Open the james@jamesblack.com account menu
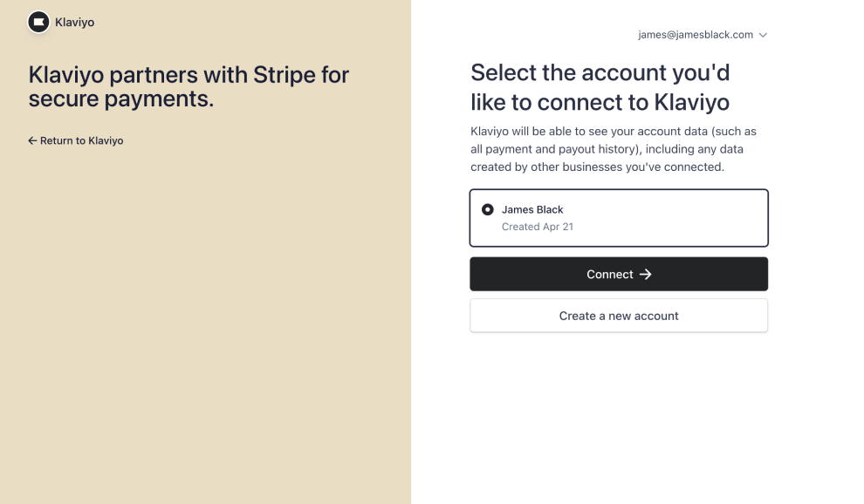Screen dimensions: 864x504 [x=696, y=35]
